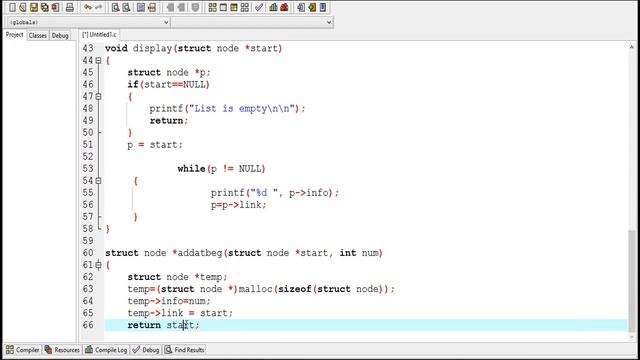Viewport: 640px width, 360px height.
Task: Click the Open file toolbar icon
Action: [23, 7]
